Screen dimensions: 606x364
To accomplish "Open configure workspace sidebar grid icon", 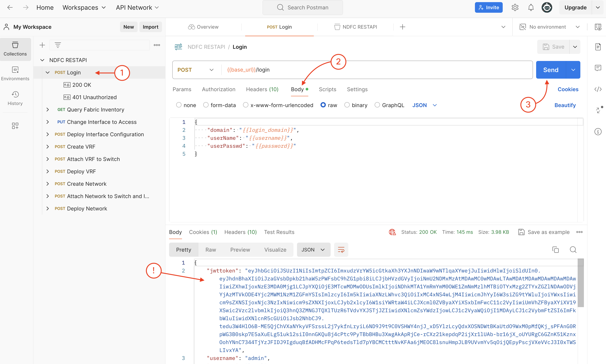I will 15,126.
